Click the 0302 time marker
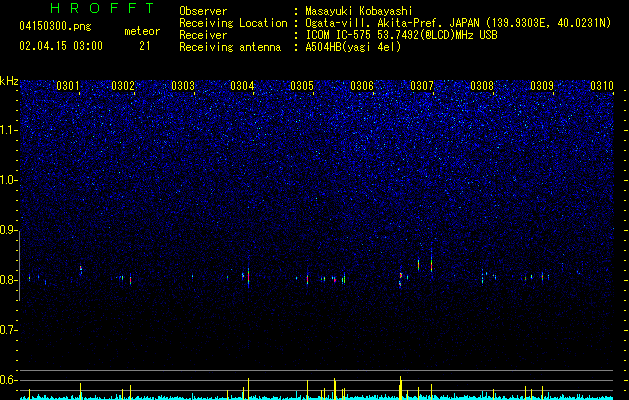The width and height of the screenshot is (629, 400). (x=123, y=86)
